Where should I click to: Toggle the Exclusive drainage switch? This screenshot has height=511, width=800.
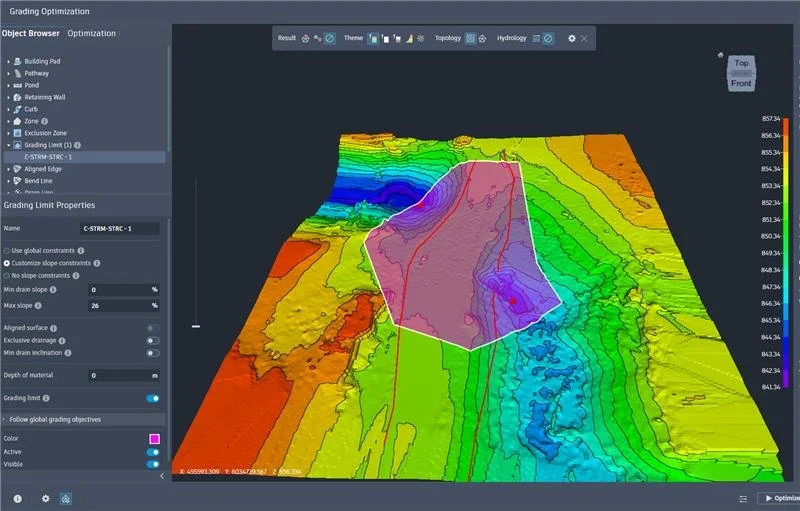point(153,341)
